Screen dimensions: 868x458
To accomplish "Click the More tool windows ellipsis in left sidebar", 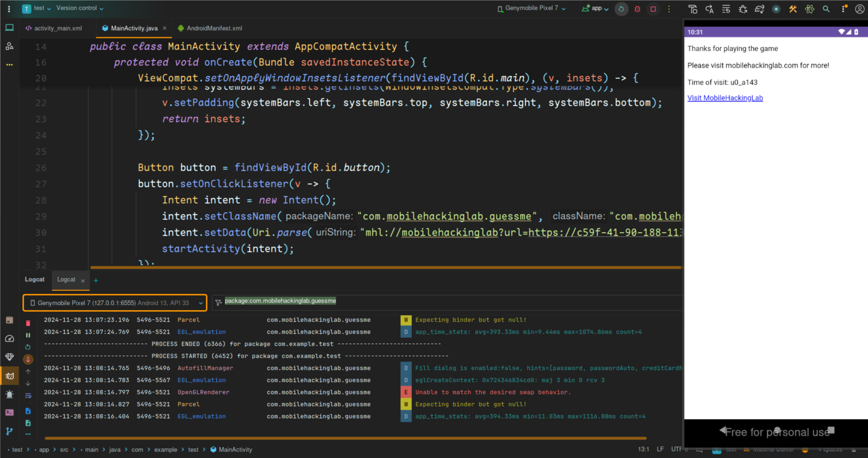I will 9,65.
